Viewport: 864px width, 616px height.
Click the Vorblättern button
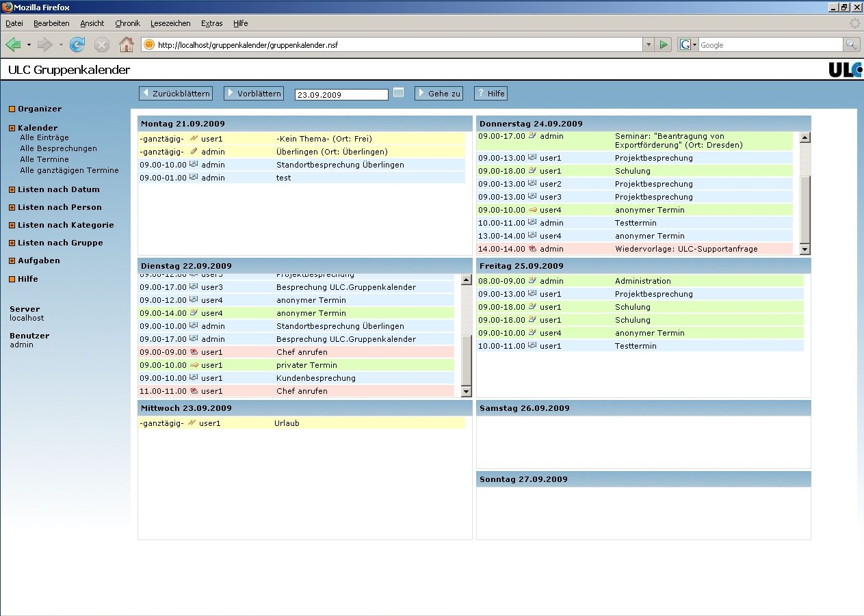(x=254, y=94)
